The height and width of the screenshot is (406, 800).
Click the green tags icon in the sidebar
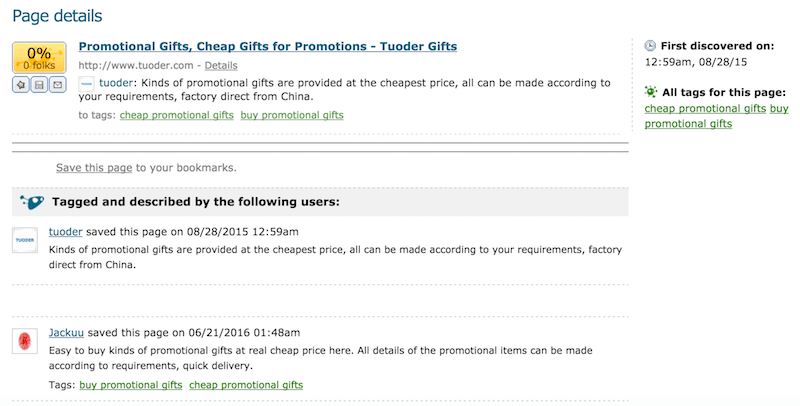point(651,92)
